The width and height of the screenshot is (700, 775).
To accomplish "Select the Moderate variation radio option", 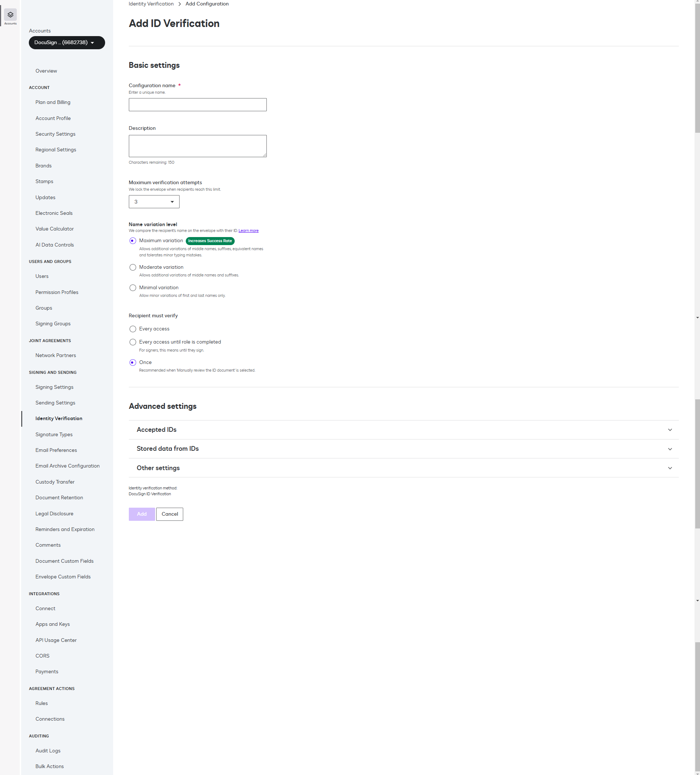I will (133, 267).
